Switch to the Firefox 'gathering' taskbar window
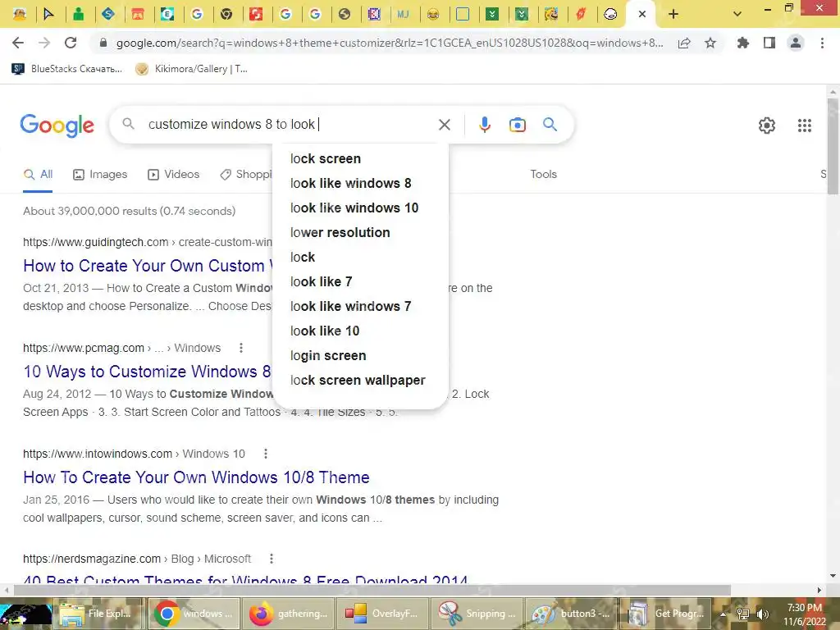840x630 pixels. tap(289, 614)
